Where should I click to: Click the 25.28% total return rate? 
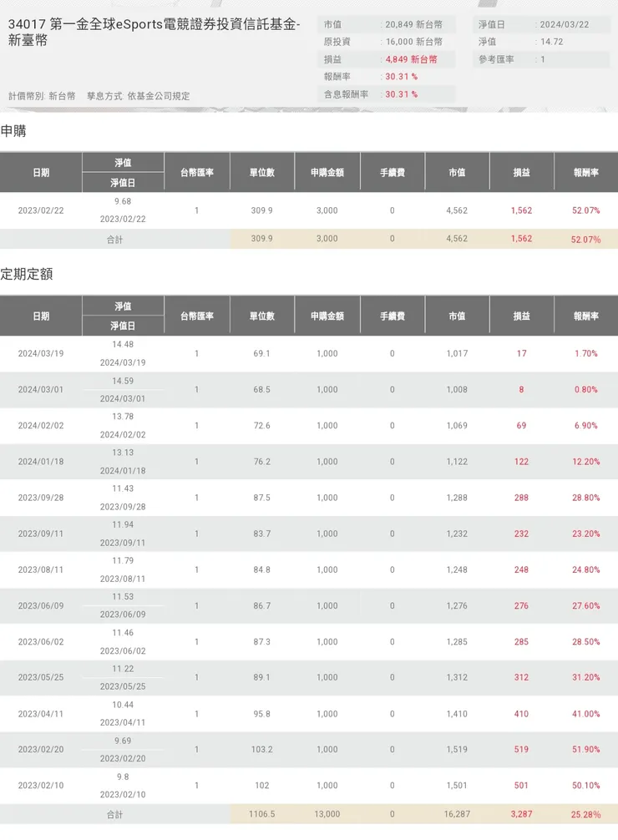point(585,814)
